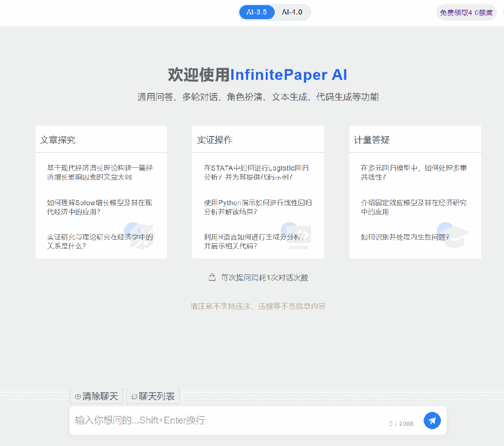Click the 0 / 2000 character counter
This screenshot has width=504, height=446.
pos(401,424)
